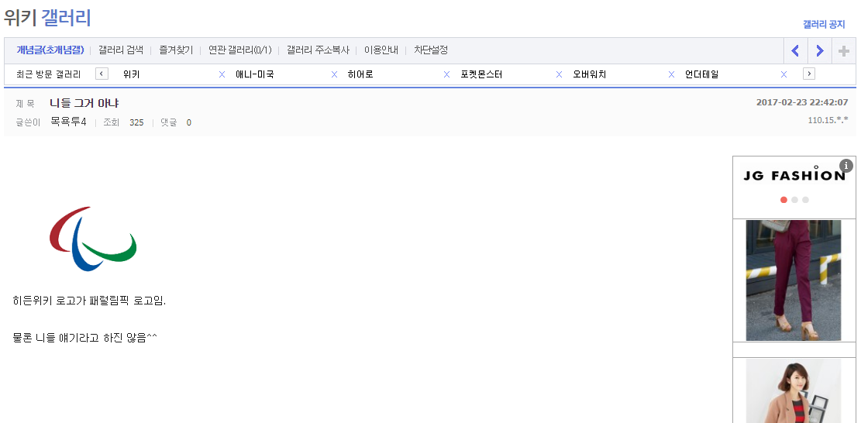Remove 히어로 from the recent galleries

(x=446, y=74)
